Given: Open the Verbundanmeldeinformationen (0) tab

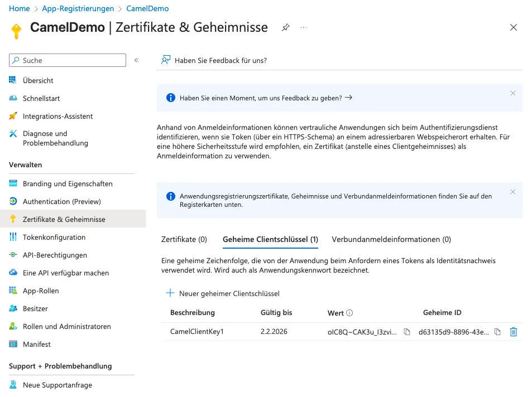Looking at the screenshot, I should coord(391,239).
